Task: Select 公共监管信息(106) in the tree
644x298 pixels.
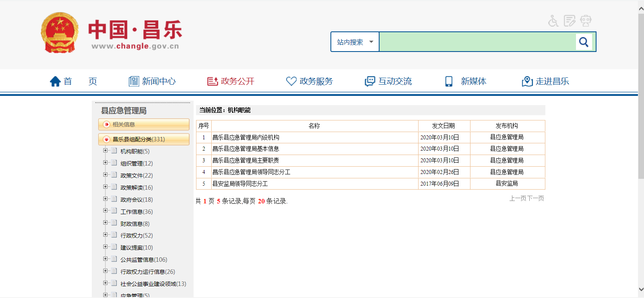Action: tap(144, 260)
